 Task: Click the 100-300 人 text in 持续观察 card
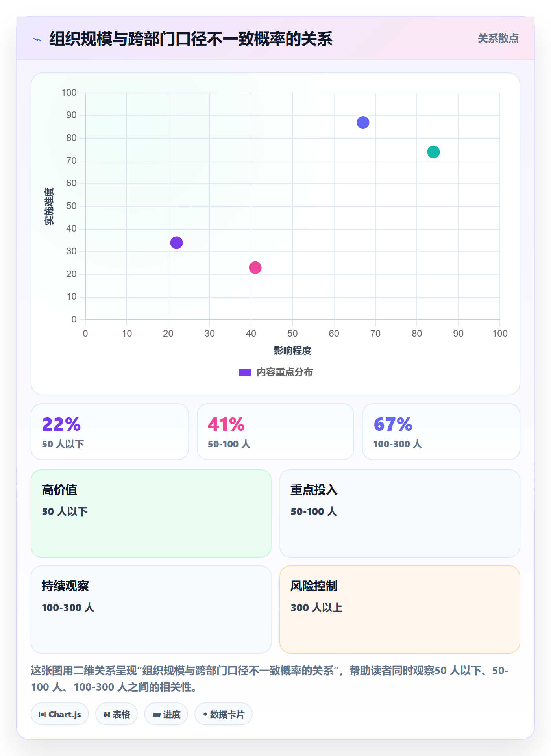tap(68, 608)
